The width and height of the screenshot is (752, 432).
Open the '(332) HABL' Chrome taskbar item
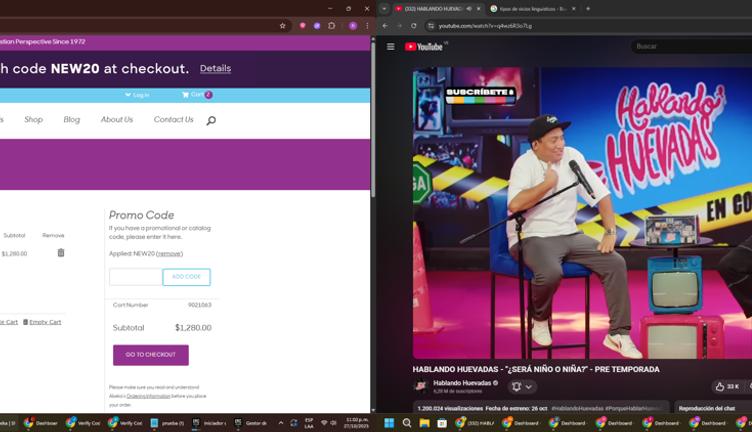[x=475, y=423]
